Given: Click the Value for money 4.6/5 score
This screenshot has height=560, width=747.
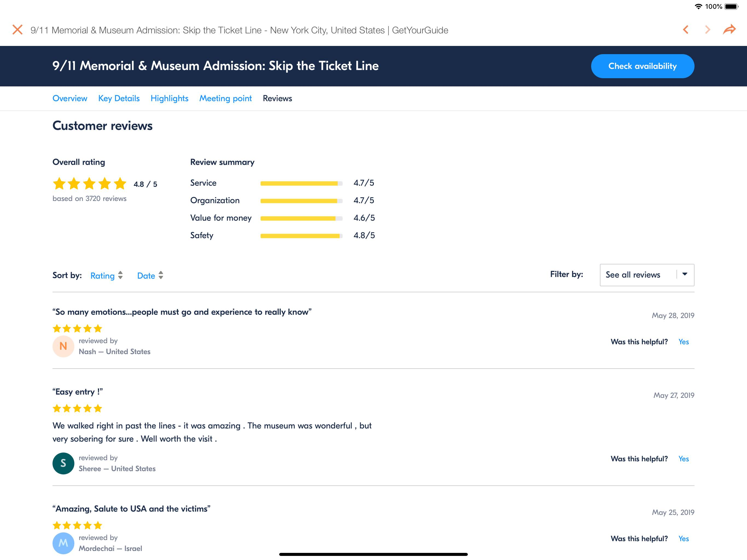Looking at the screenshot, I should click(x=364, y=218).
